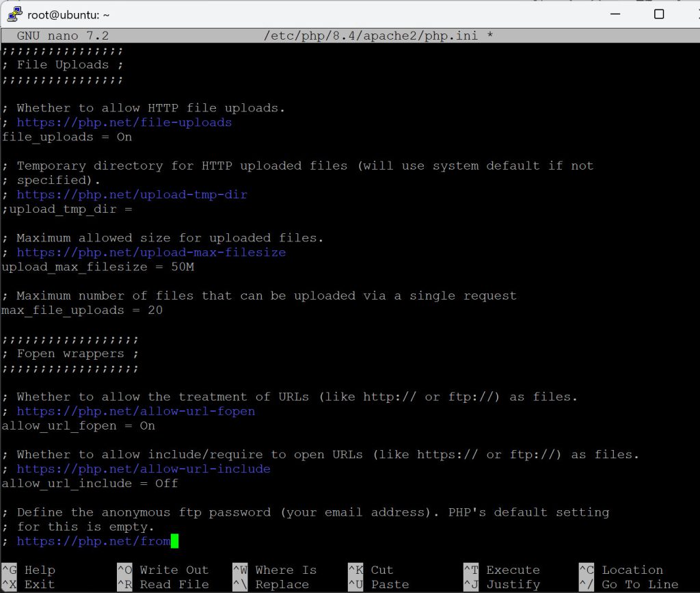700x593 pixels.
Task: Click the ^X Exit shortcut
Action: [29, 585]
